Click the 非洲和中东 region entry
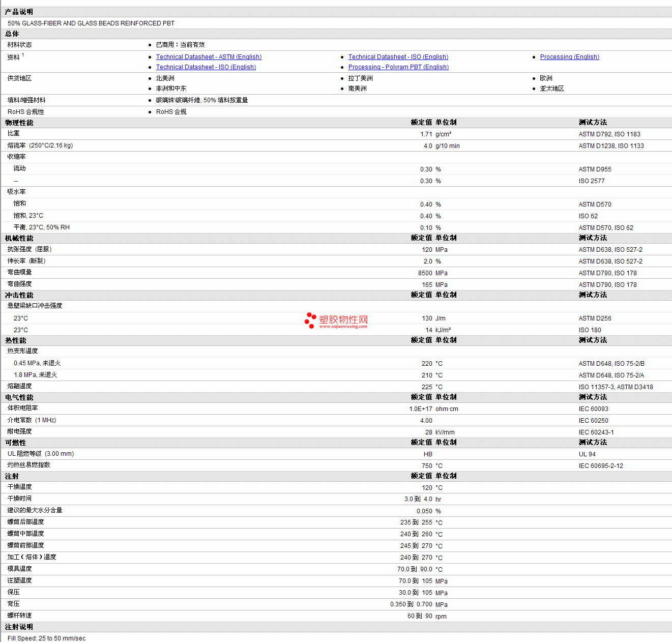672x642 pixels. pos(171,89)
